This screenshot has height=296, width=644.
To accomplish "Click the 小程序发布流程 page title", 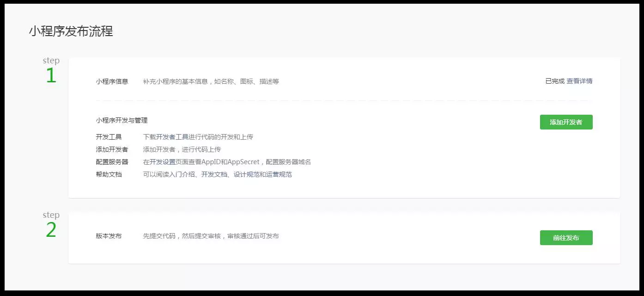I will pos(71,31).
